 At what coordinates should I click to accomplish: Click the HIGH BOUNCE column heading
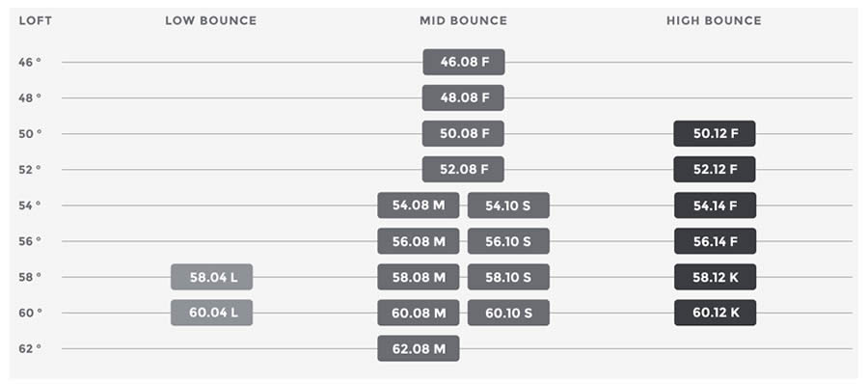pos(714,21)
